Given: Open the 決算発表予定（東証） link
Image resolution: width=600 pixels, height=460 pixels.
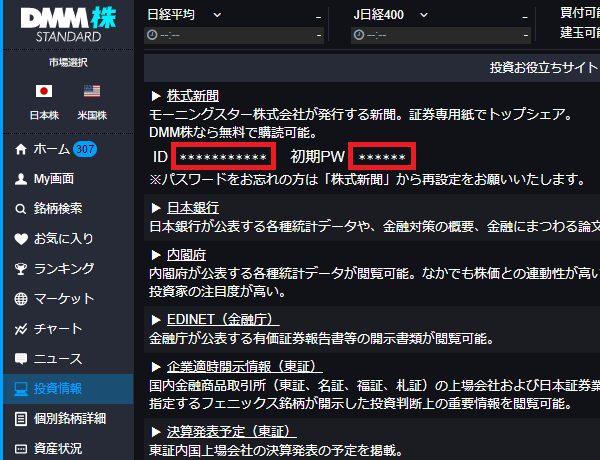Looking at the screenshot, I should pos(232,432).
